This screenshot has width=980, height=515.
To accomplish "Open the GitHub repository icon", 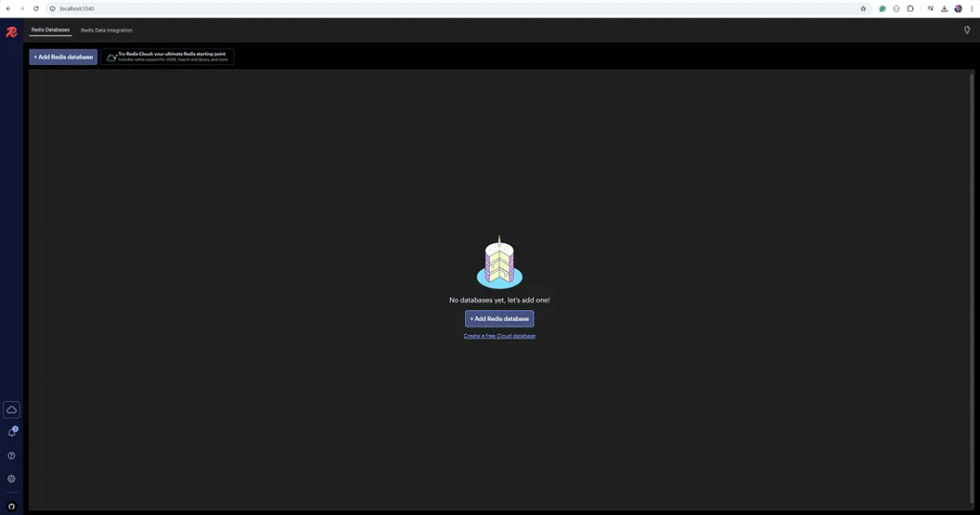I will click(11, 506).
